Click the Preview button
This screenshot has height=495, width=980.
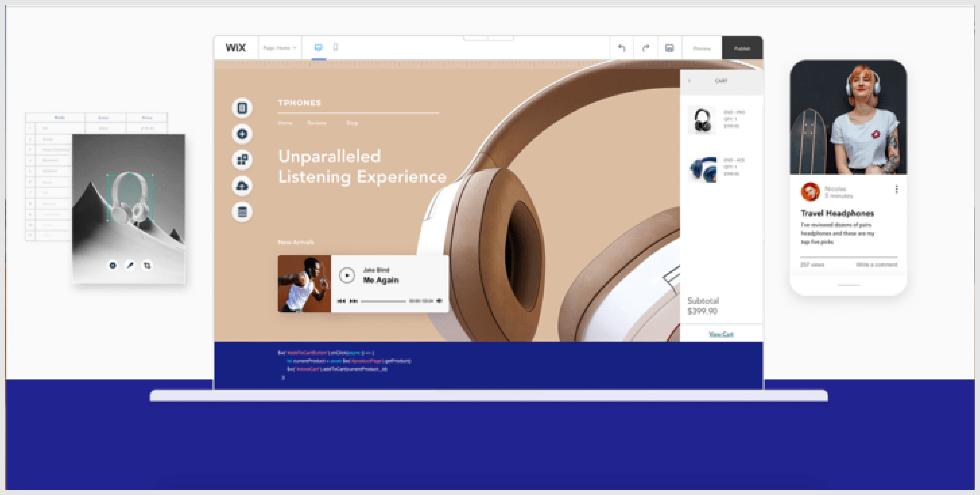702,48
